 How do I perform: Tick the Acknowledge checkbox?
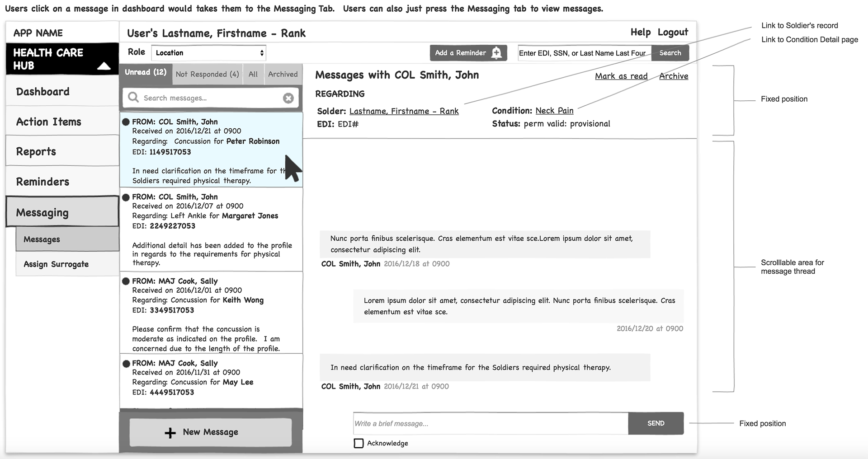[359, 443]
